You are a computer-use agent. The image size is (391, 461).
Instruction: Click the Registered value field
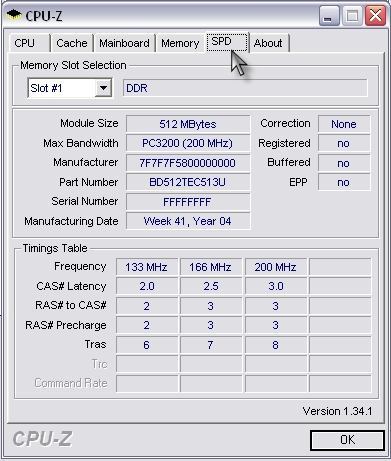pos(344,143)
